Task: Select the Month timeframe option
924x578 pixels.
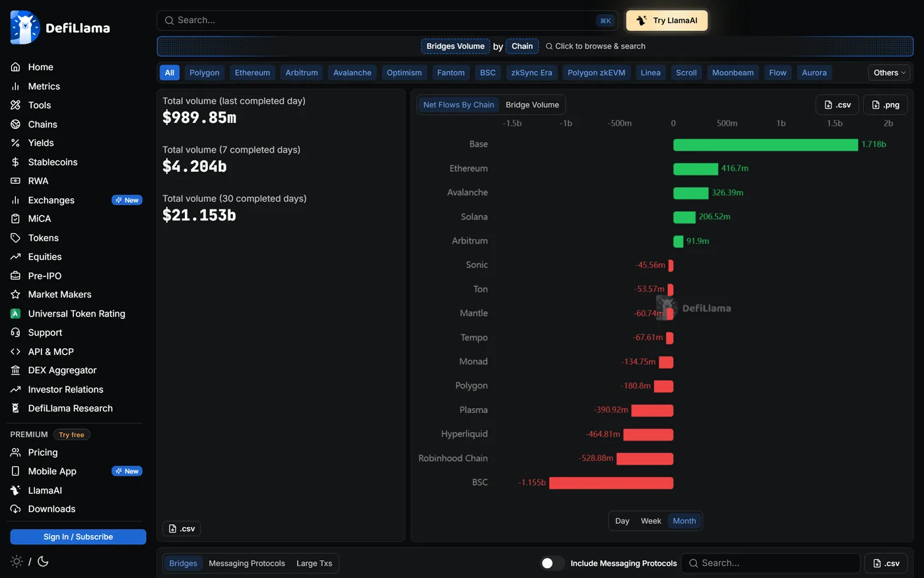Action: 684,521
